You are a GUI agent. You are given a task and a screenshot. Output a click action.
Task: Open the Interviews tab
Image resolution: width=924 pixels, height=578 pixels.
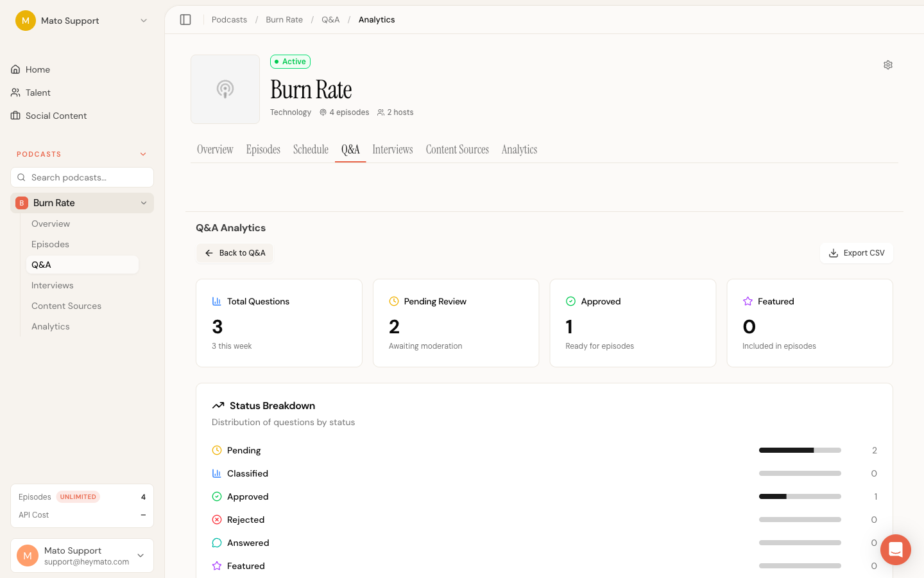[x=393, y=149]
